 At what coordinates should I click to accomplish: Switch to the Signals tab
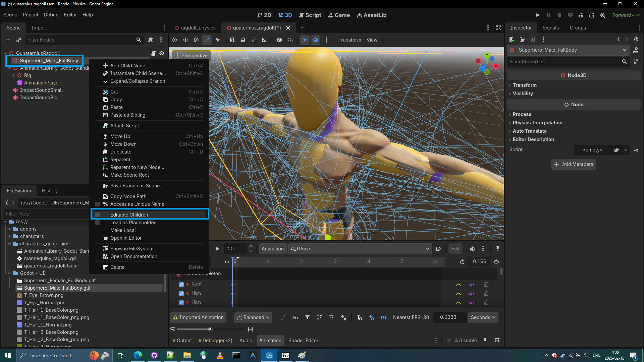point(550,28)
